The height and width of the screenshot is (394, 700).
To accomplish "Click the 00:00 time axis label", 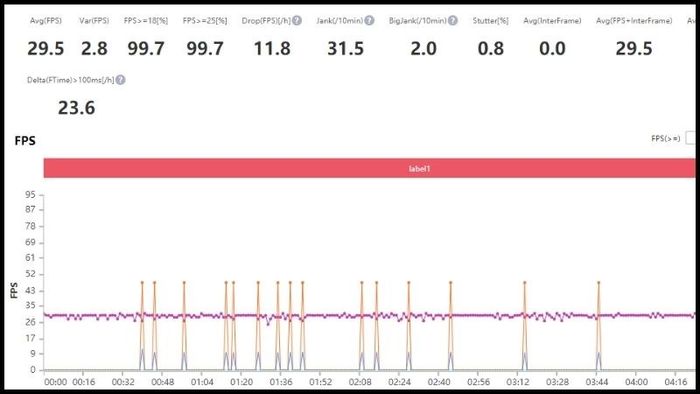I will (56, 382).
